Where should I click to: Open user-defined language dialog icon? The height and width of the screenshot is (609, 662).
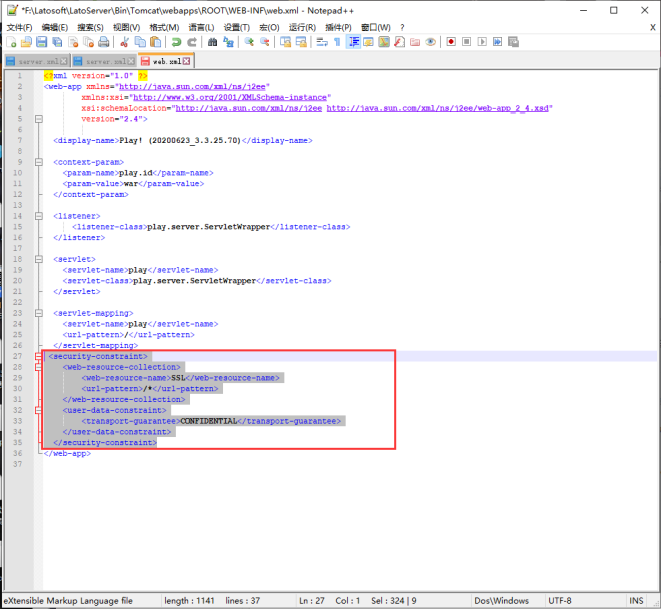[x=369, y=42]
